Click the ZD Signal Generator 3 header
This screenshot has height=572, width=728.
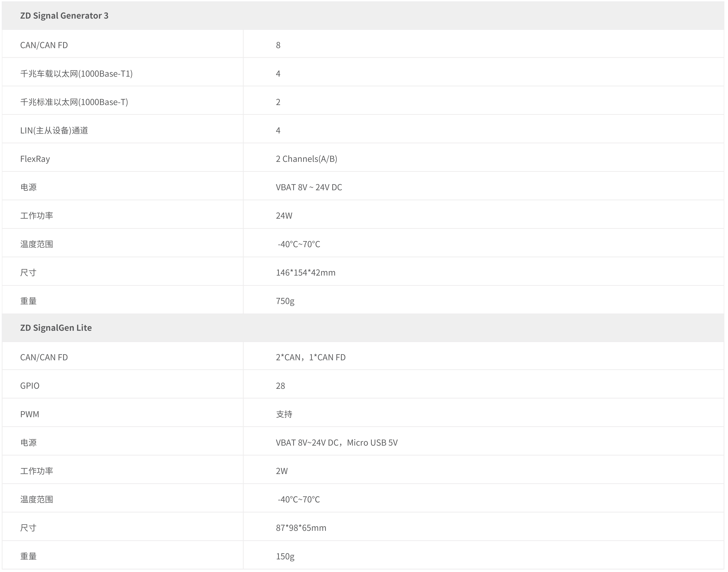[x=64, y=16]
